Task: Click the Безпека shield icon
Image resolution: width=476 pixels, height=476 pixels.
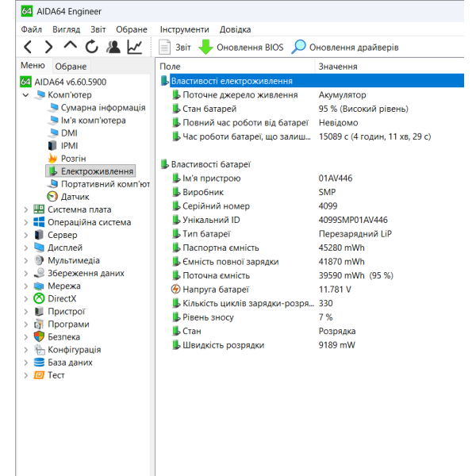Action: [39, 337]
